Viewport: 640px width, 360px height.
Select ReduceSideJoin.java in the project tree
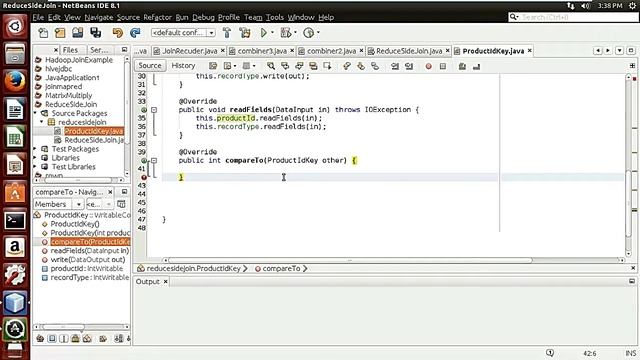pos(94,140)
